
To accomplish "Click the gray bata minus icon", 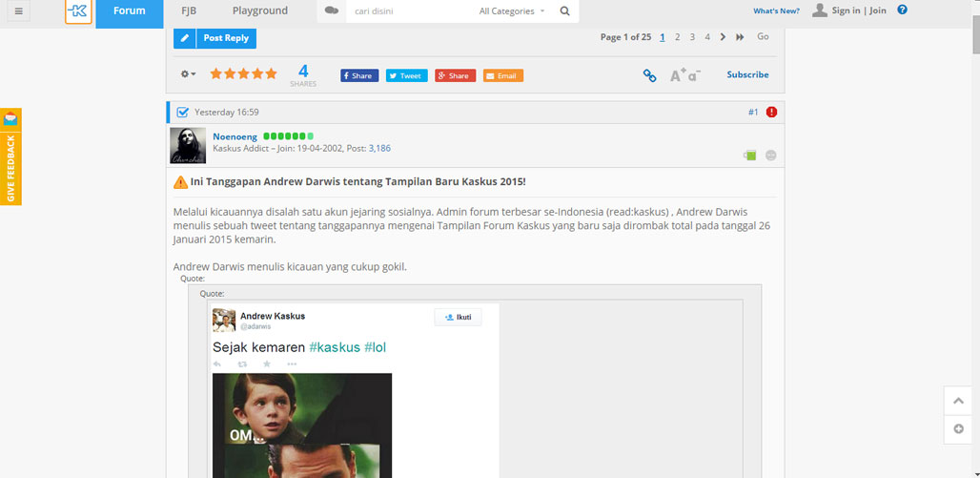I will 771,156.
